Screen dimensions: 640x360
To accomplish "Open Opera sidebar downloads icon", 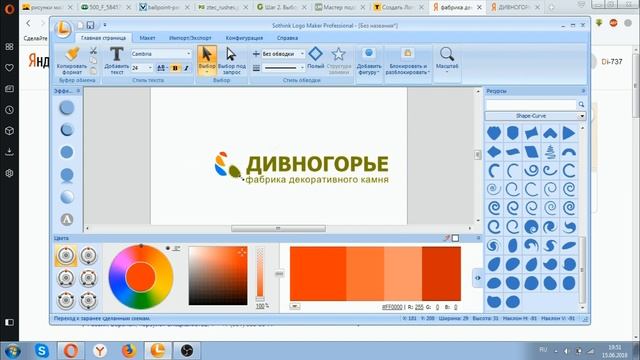I will coord(9,152).
